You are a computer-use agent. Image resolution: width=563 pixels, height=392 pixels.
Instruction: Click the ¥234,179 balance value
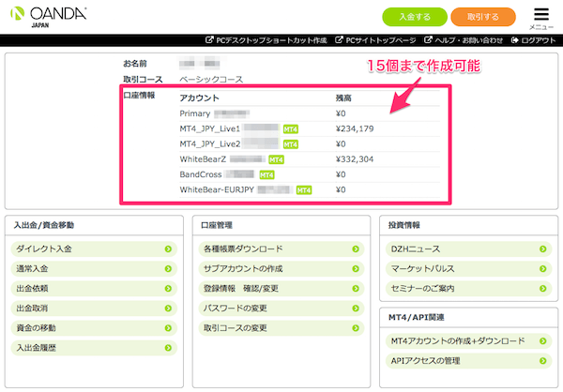pyautogui.click(x=355, y=128)
